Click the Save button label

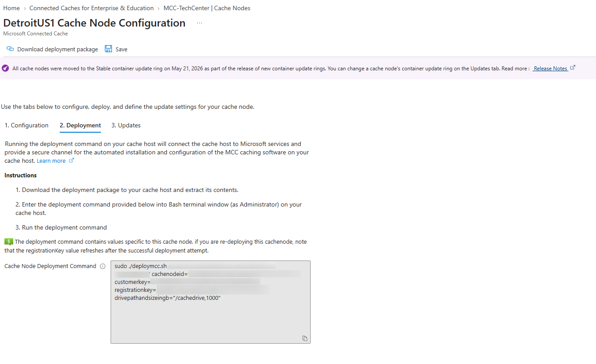121,49
